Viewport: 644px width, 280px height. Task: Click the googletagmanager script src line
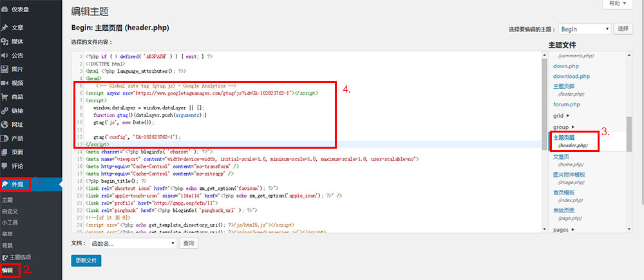202,93
